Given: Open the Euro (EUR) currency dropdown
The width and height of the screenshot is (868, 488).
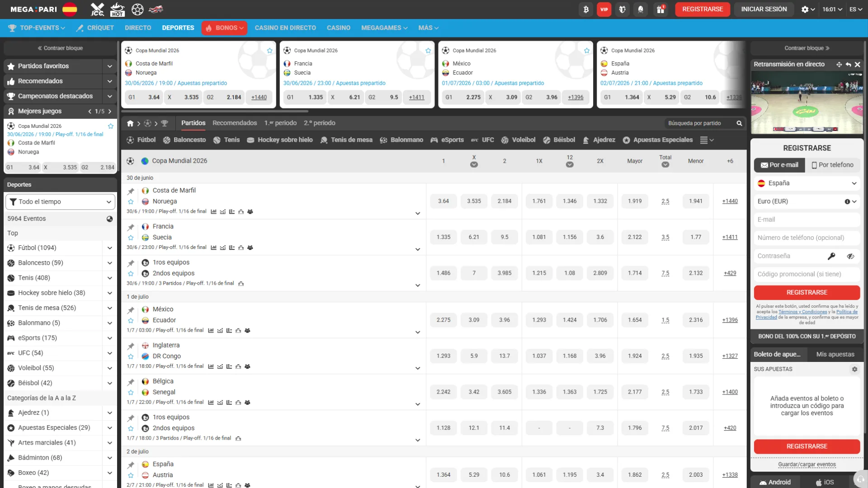Looking at the screenshot, I should (x=807, y=202).
